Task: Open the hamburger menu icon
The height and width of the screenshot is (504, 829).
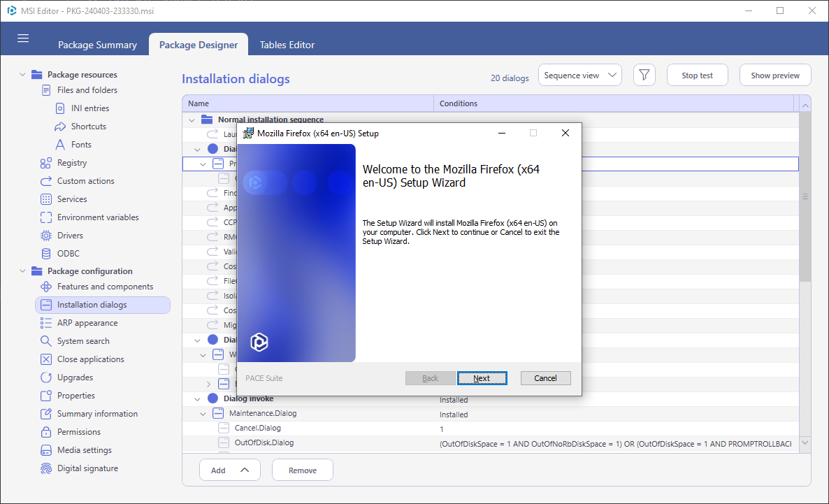Action: pyautogui.click(x=23, y=38)
